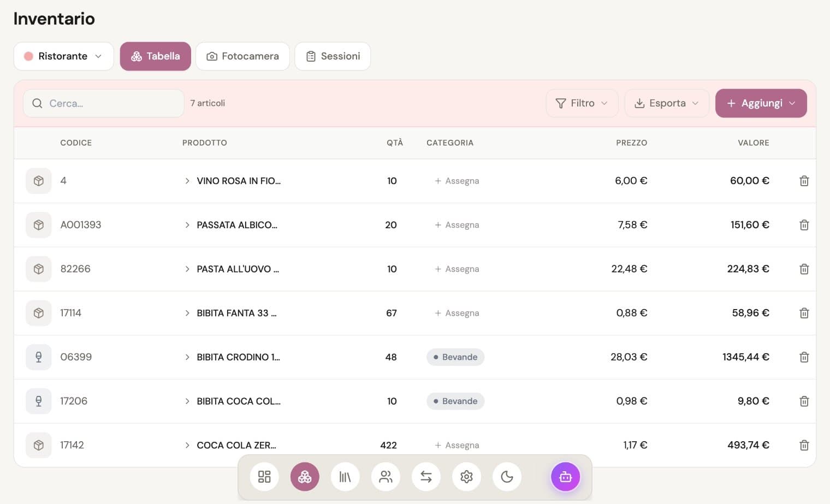Open the users icon in bottom dock

coord(386,477)
